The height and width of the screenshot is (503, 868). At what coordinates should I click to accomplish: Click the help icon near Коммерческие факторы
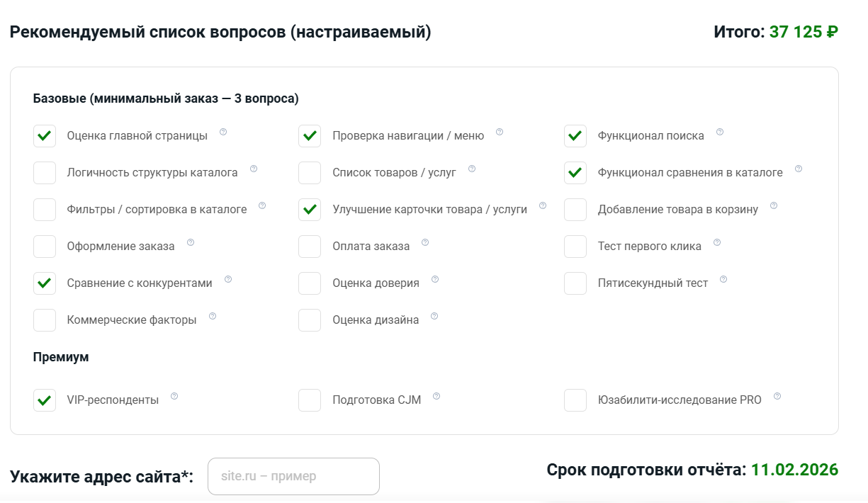coord(211,315)
